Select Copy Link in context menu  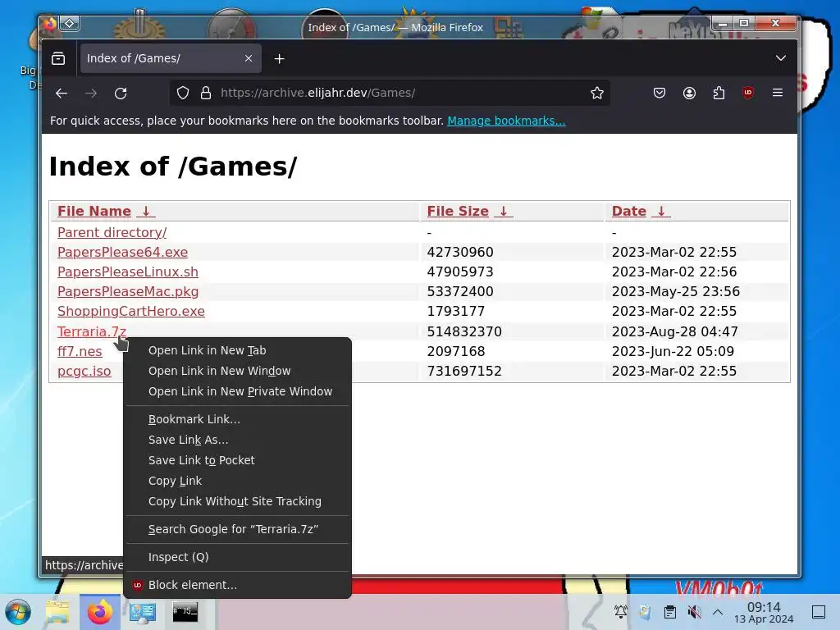(237, 481)
